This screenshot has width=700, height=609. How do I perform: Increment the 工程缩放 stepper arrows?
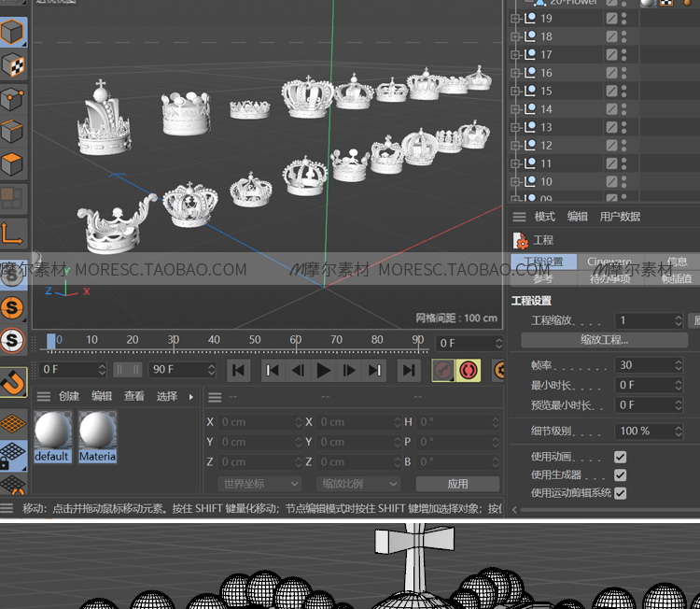tap(679, 320)
